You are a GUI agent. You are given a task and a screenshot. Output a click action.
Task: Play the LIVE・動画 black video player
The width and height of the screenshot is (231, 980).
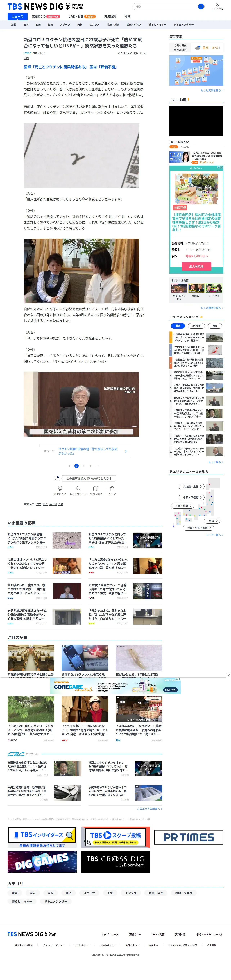tap(196, 121)
